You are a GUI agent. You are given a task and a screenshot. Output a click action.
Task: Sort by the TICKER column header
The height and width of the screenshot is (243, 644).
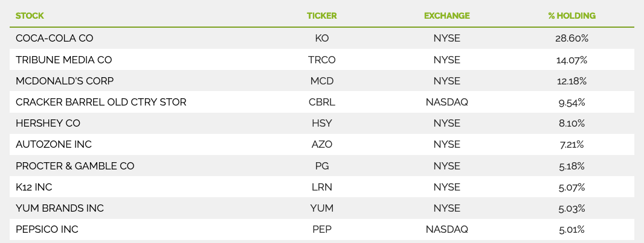coord(321,16)
